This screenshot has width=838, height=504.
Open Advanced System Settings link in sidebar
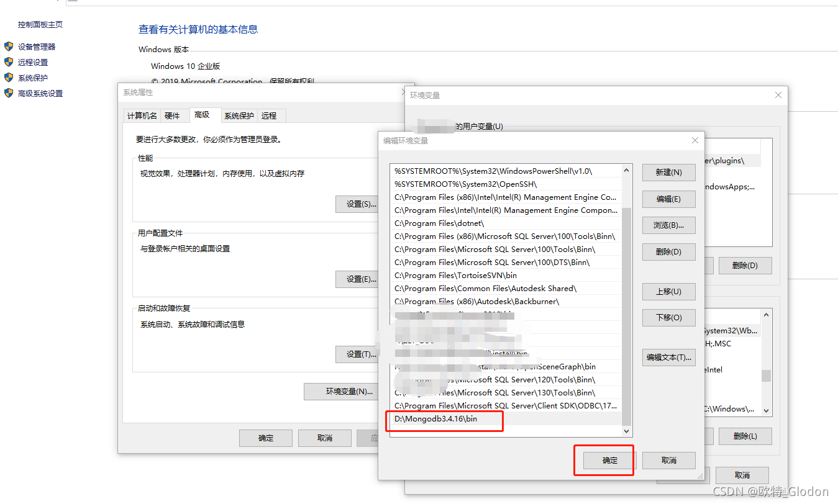pyautogui.click(x=40, y=93)
